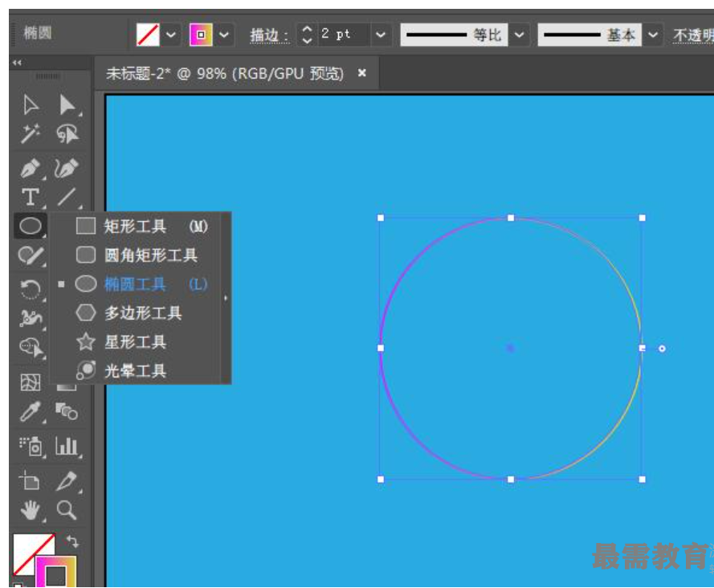Select the Zoom magnifier tool

click(x=67, y=510)
